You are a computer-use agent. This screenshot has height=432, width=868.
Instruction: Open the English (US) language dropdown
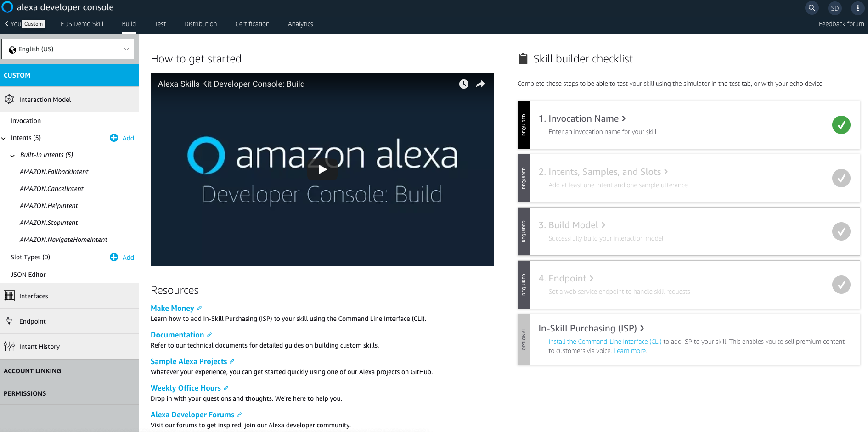68,49
